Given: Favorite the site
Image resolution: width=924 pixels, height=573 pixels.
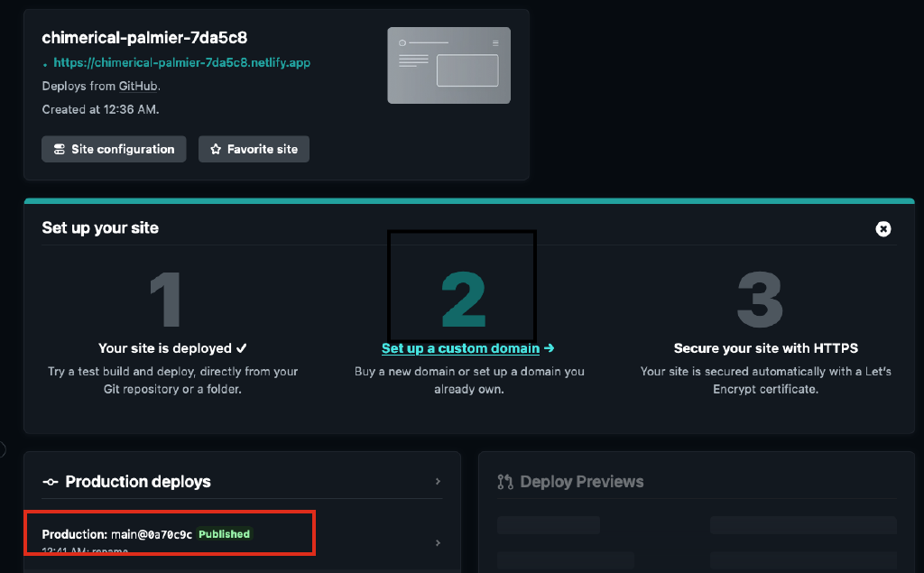Looking at the screenshot, I should tap(254, 149).
